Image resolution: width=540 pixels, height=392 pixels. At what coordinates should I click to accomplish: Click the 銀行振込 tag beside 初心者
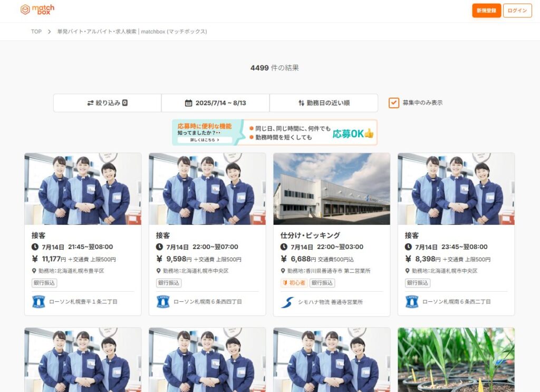pos(322,283)
